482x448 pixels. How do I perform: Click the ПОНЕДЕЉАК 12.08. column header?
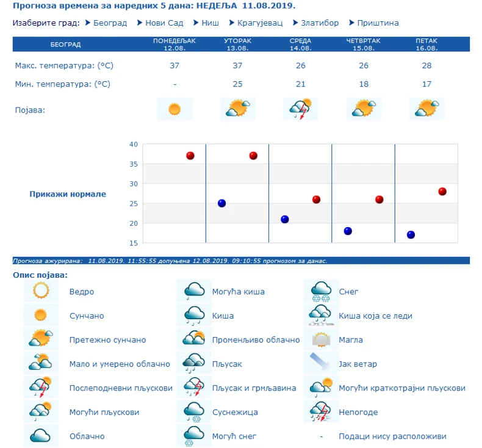[174, 45]
